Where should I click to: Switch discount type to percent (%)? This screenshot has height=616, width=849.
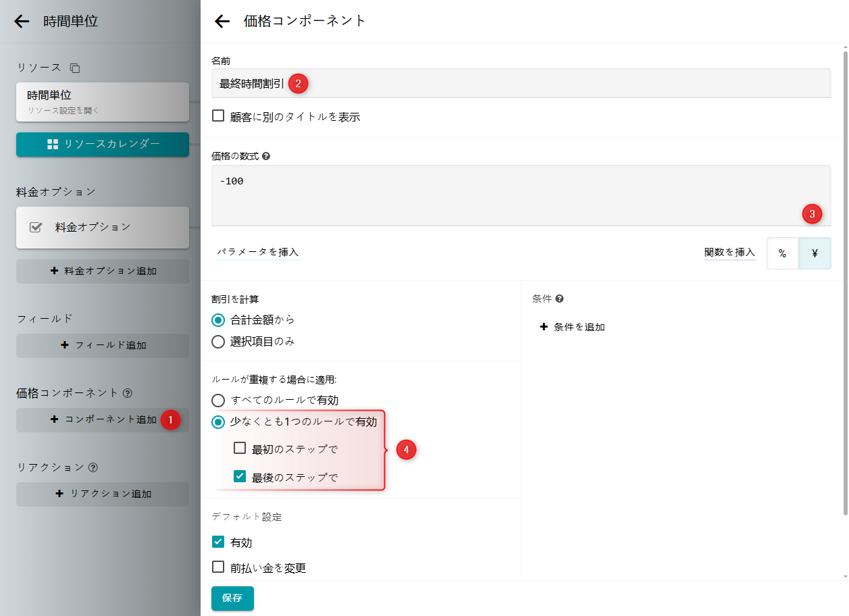click(x=782, y=254)
